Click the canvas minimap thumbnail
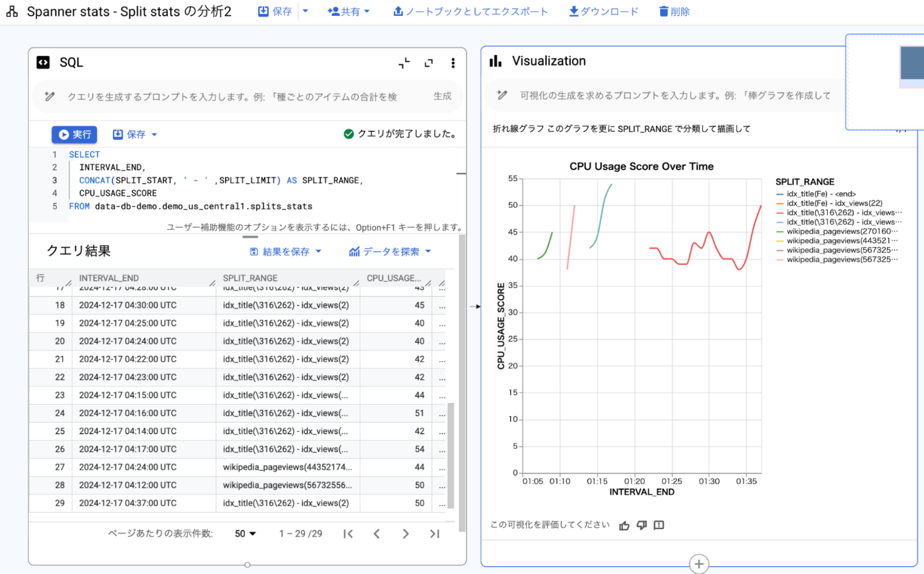The image size is (924, 574). [x=885, y=81]
